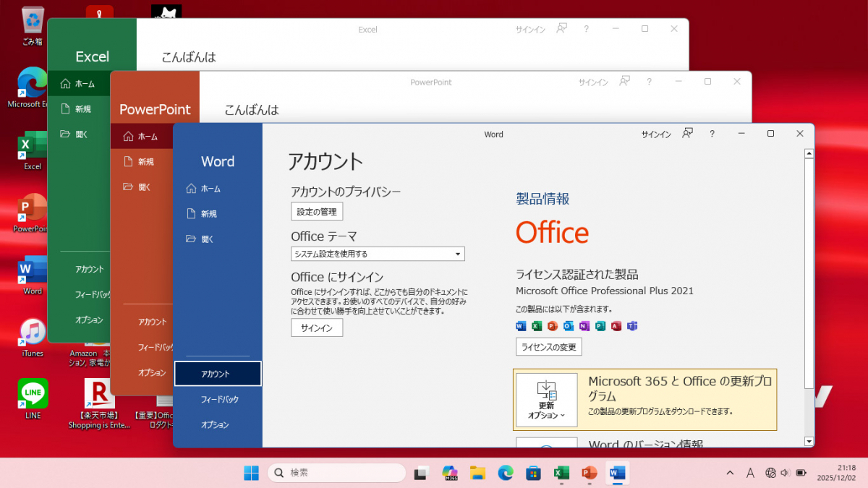This screenshot has height=488, width=868.
Task: Expand the 更新オプション dropdown button
Action: [x=547, y=400]
